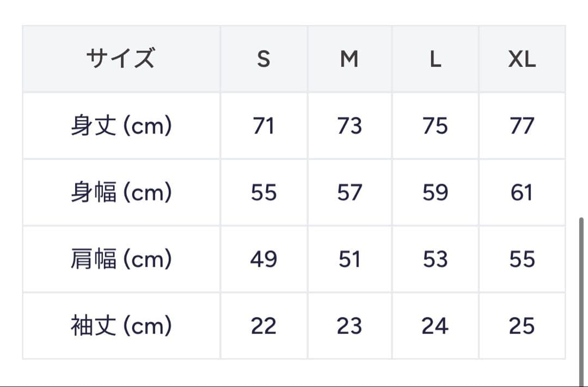Click the 袖丈 (cm) row label
The image size is (588, 387).
tap(121, 326)
